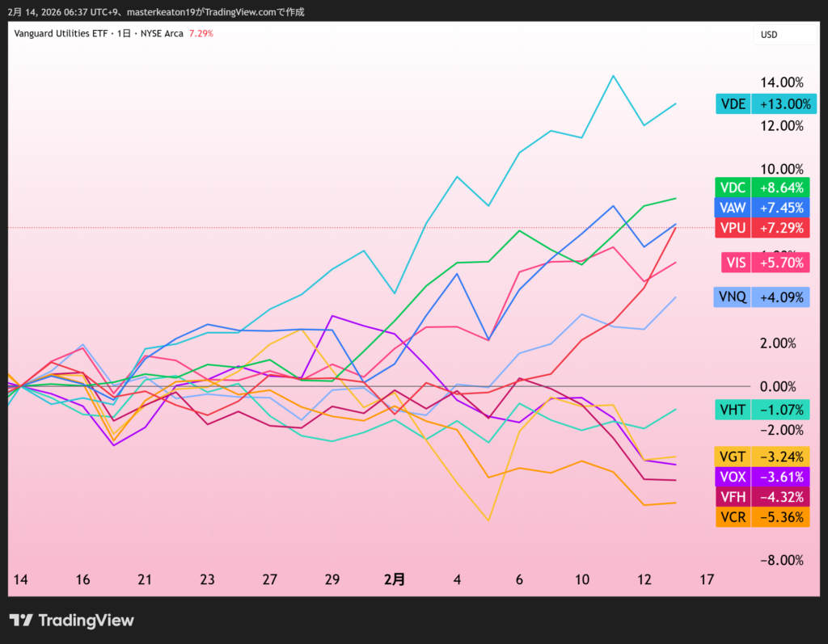Click the blue VAW ticker tag
Screen dimensions: 828x644
coord(733,207)
